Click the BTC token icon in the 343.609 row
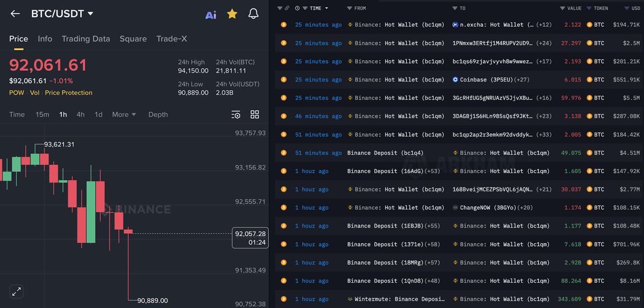Image resolution: width=644 pixels, height=308 pixels. click(589, 299)
